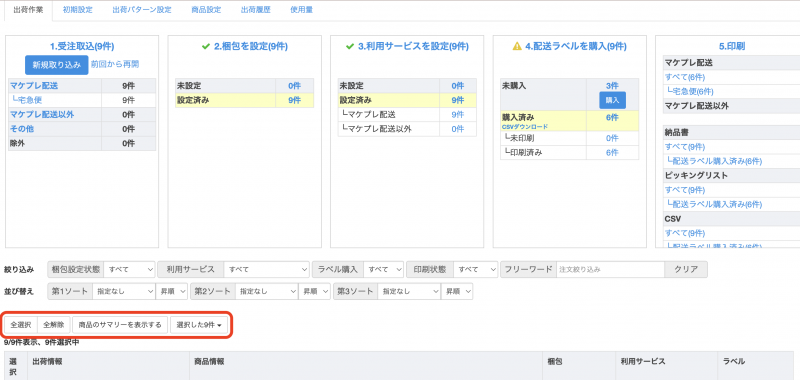Open the 使用量 tab
Viewport: 800px width, 380px height.
[x=301, y=10]
